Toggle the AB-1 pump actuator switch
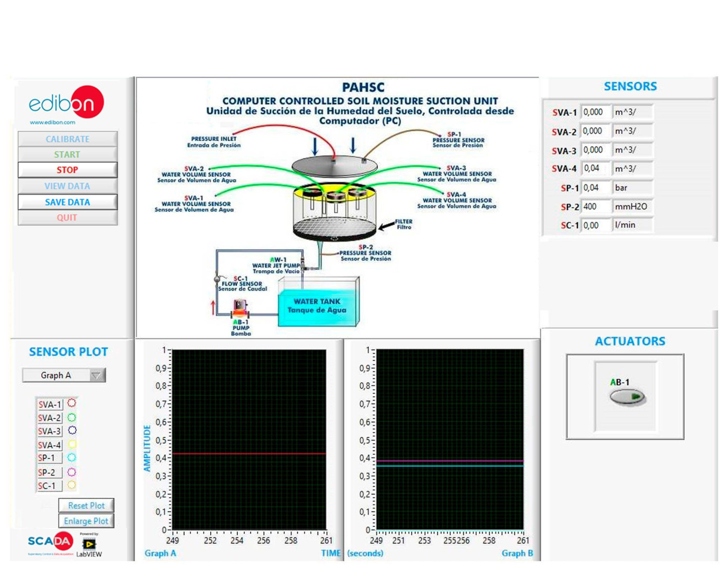The image size is (728, 588). click(x=627, y=397)
